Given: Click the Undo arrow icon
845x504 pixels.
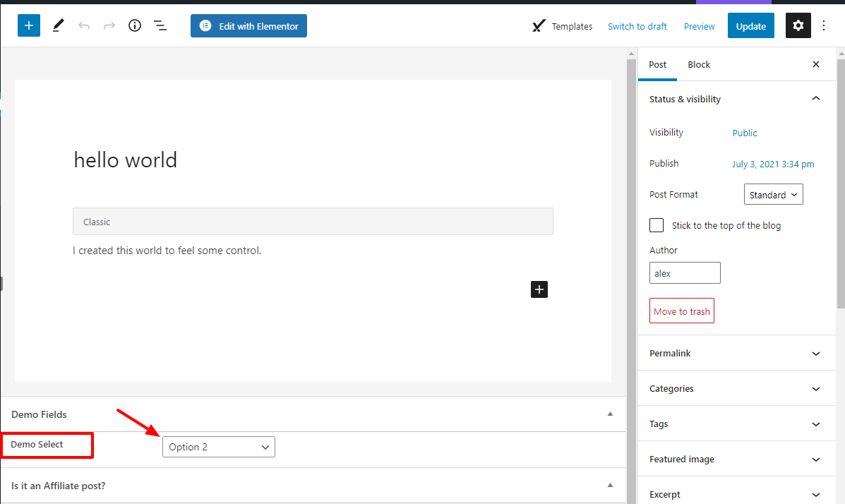Looking at the screenshot, I should click(x=84, y=26).
